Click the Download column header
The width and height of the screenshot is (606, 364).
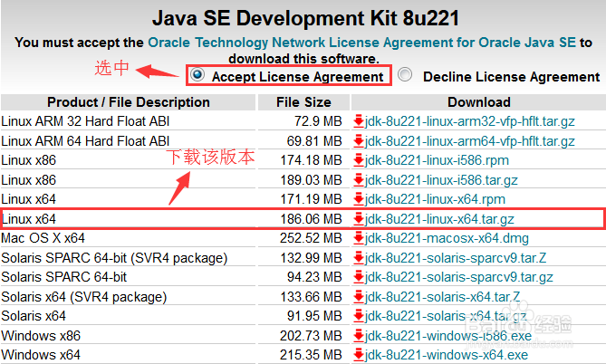point(479,102)
